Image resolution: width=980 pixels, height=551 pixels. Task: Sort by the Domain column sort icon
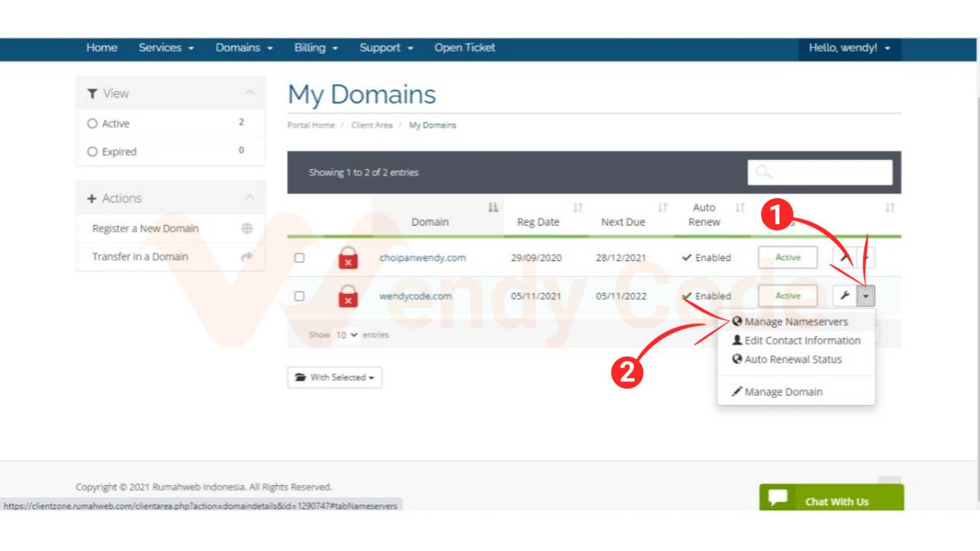pyautogui.click(x=493, y=207)
